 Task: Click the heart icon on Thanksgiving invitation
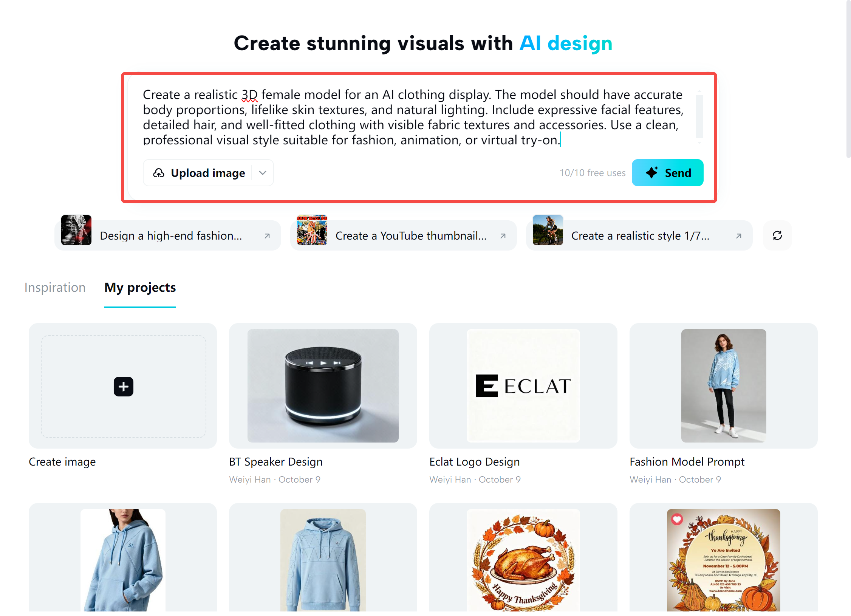tap(677, 519)
